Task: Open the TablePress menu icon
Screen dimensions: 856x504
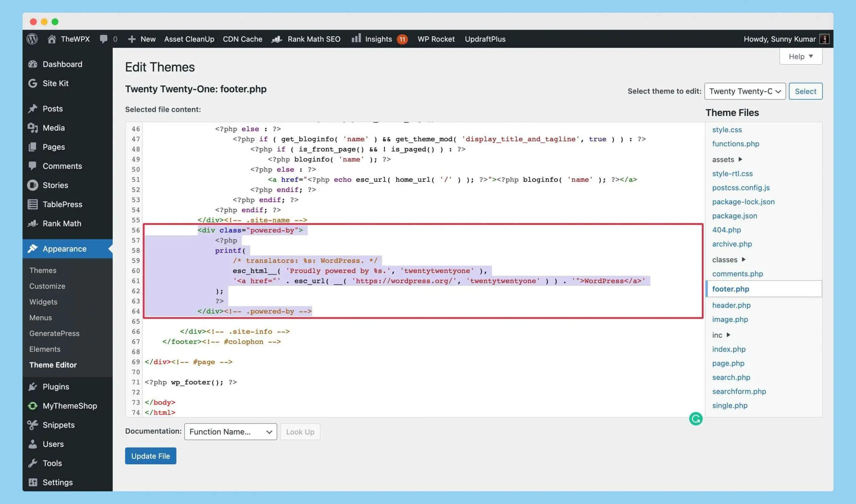Action: pyautogui.click(x=33, y=204)
